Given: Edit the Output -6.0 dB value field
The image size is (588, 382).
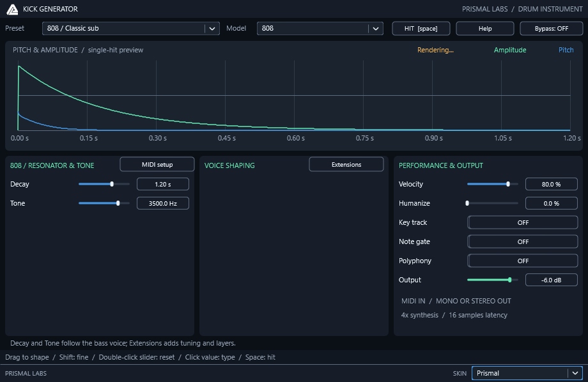Looking at the screenshot, I should tap(551, 280).
